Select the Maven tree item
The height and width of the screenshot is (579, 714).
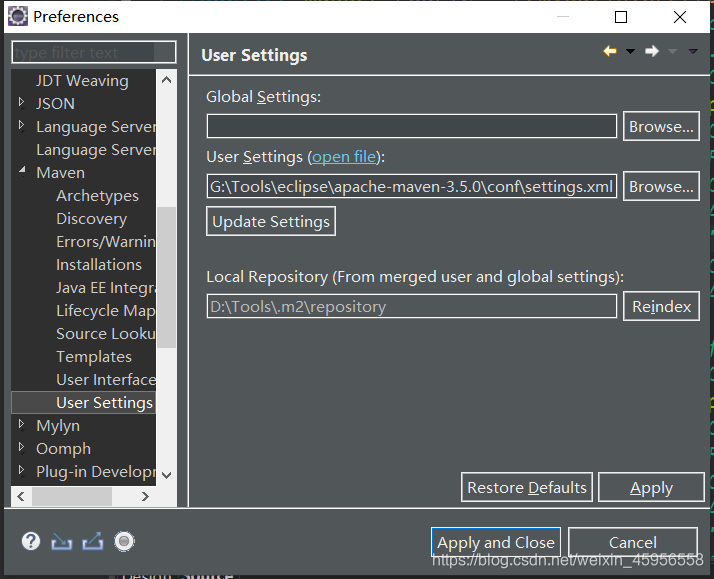(x=61, y=173)
